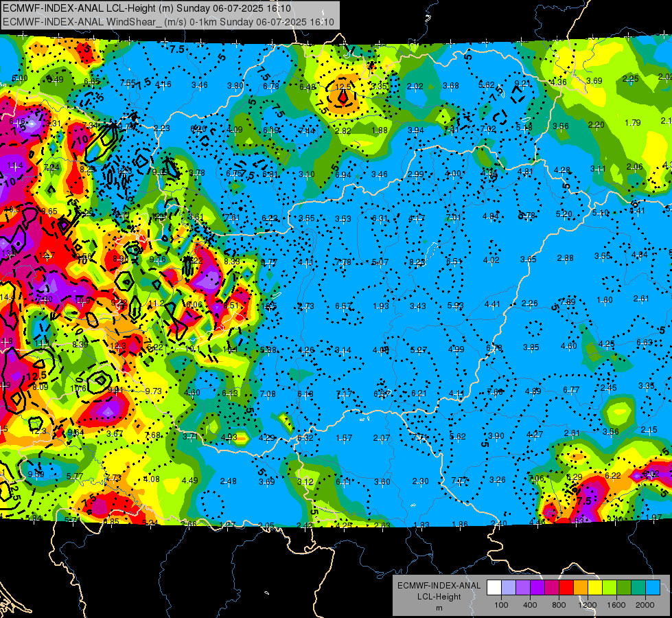672x618 pixels.
Task: Click the 3.90 wind shear value
Action: tap(496, 436)
